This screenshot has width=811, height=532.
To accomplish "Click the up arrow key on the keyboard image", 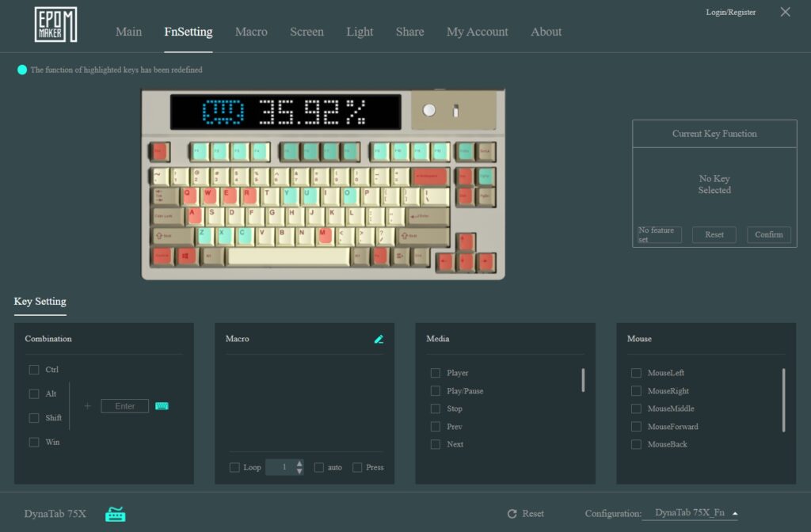I will pyautogui.click(x=466, y=241).
